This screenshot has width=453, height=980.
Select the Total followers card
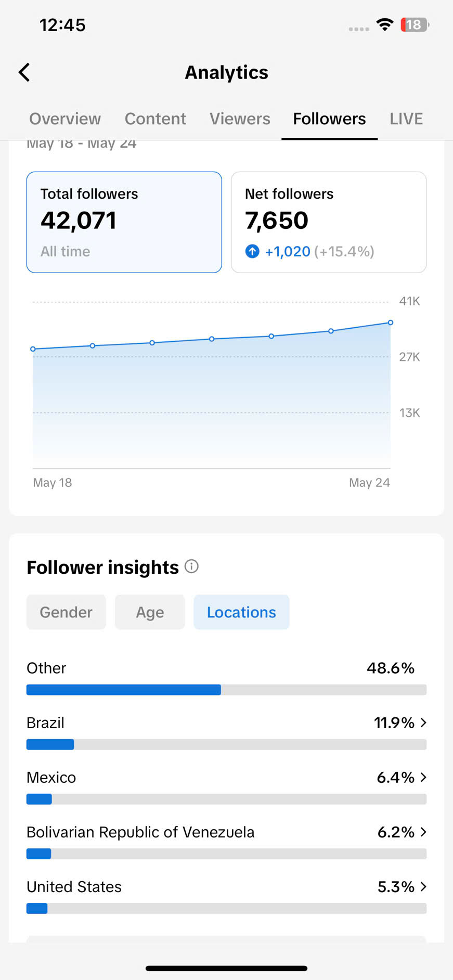124,222
